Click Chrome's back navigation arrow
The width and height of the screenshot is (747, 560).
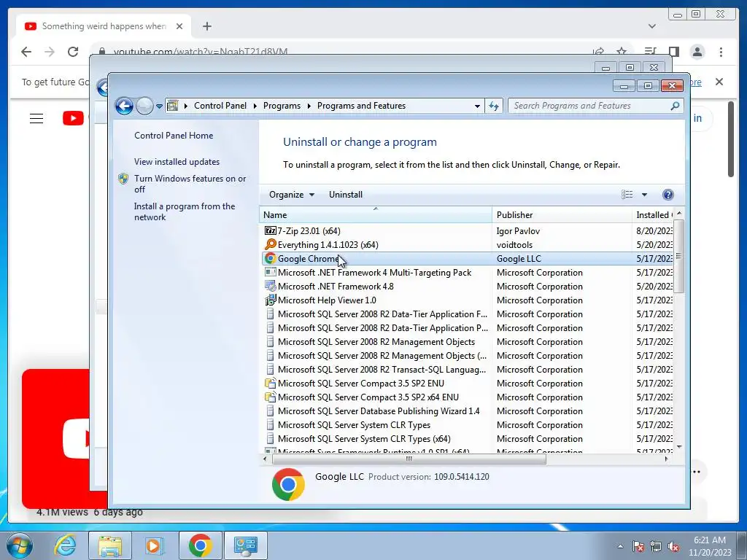(x=26, y=52)
